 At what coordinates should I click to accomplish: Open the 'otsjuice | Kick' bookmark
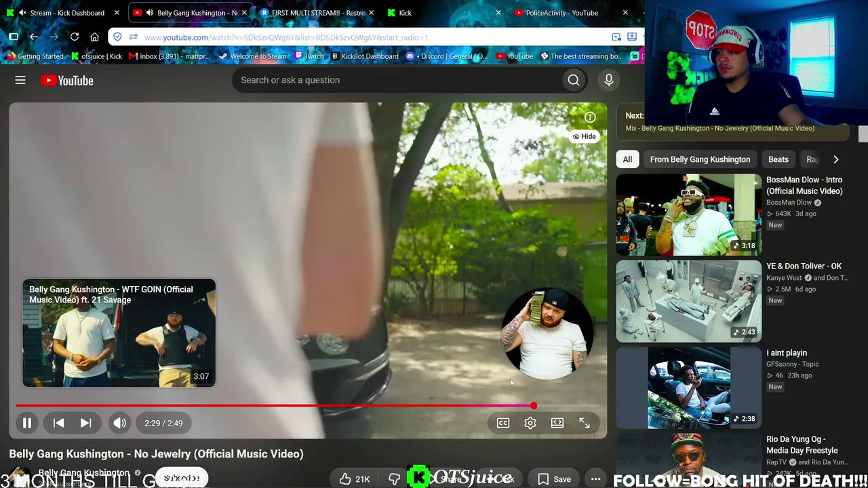[96, 56]
